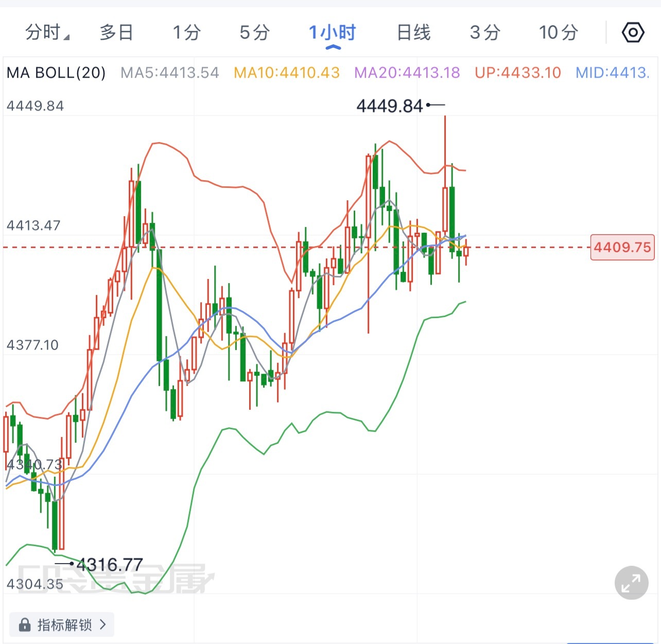Screen dimensions: 661x644
Task: Tap the latest candlestick at the price line
Action: 466,251
